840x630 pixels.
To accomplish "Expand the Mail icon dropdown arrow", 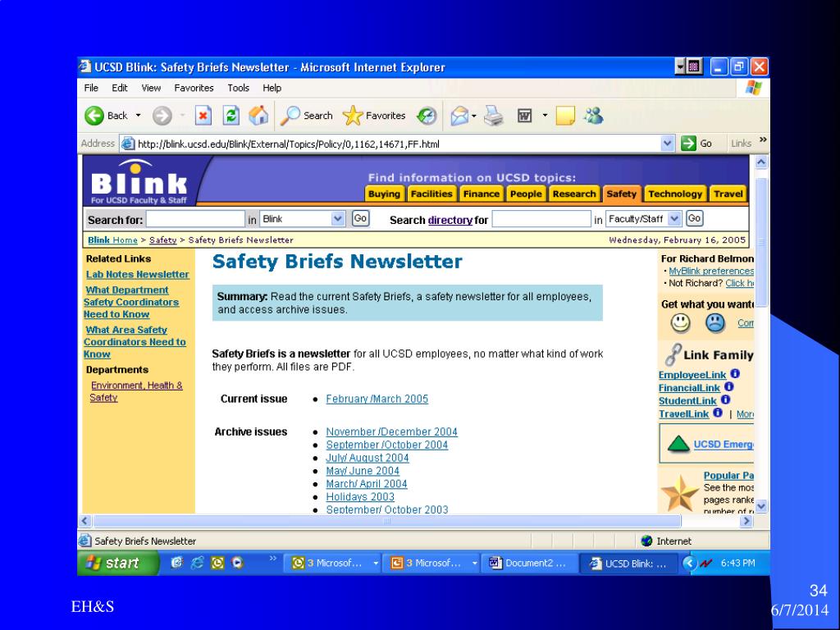I will coord(474,116).
